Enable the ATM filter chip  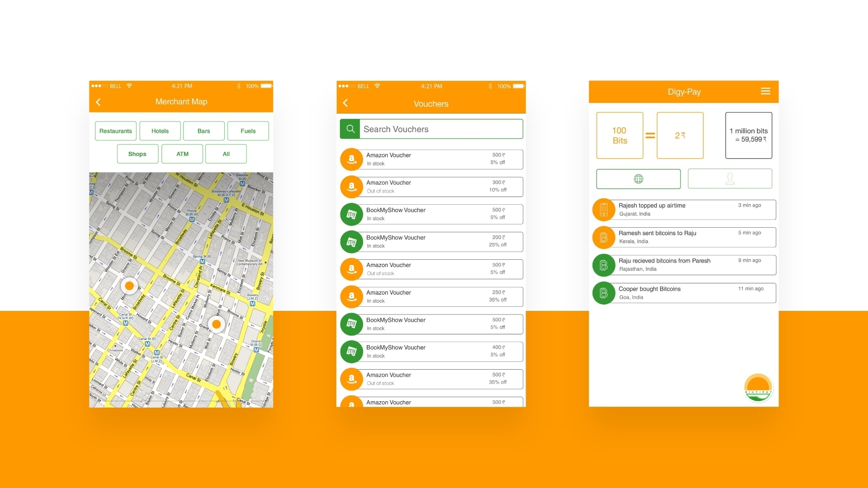coord(182,154)
